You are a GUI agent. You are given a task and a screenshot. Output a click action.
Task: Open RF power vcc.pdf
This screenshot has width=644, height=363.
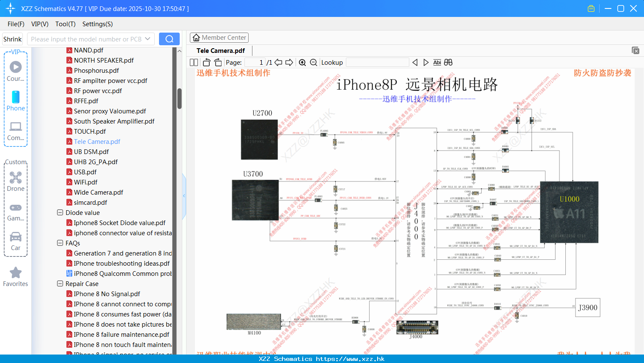[98, 91]
